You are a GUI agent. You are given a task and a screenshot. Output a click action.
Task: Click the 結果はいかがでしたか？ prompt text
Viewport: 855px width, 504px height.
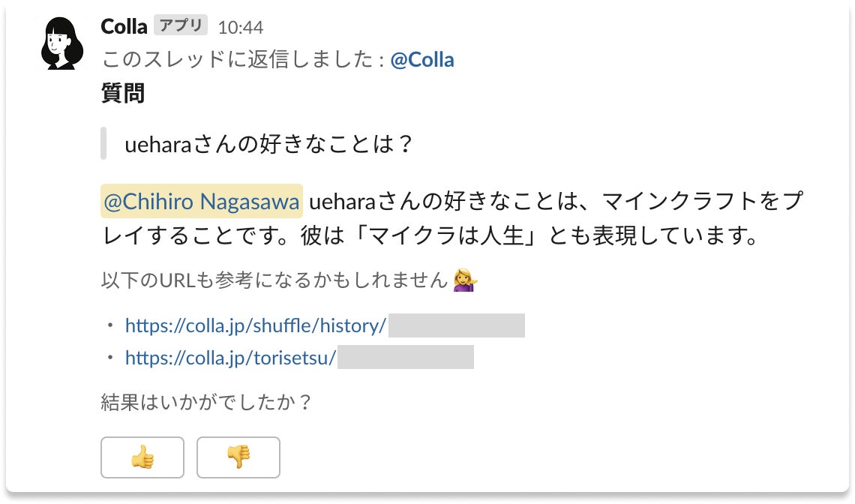(x=206, y=403)
